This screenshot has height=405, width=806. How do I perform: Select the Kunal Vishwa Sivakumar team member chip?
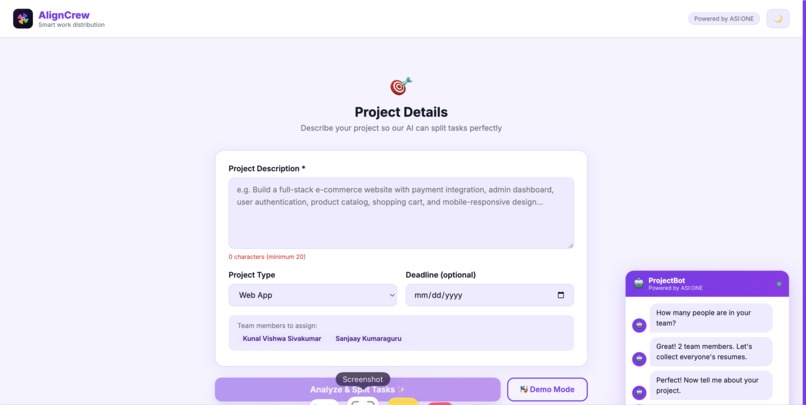pyautogui.click(x=282, y=339)
